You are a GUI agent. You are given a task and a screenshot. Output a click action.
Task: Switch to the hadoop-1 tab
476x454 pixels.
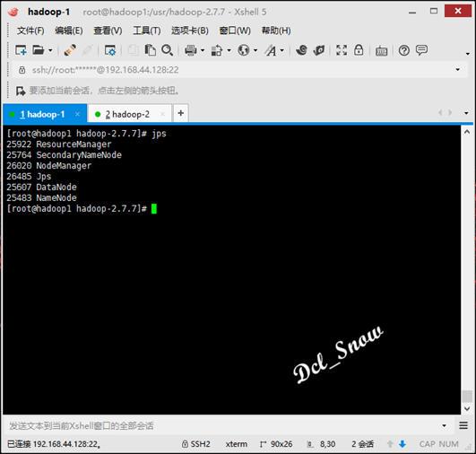tap(45, 114)
